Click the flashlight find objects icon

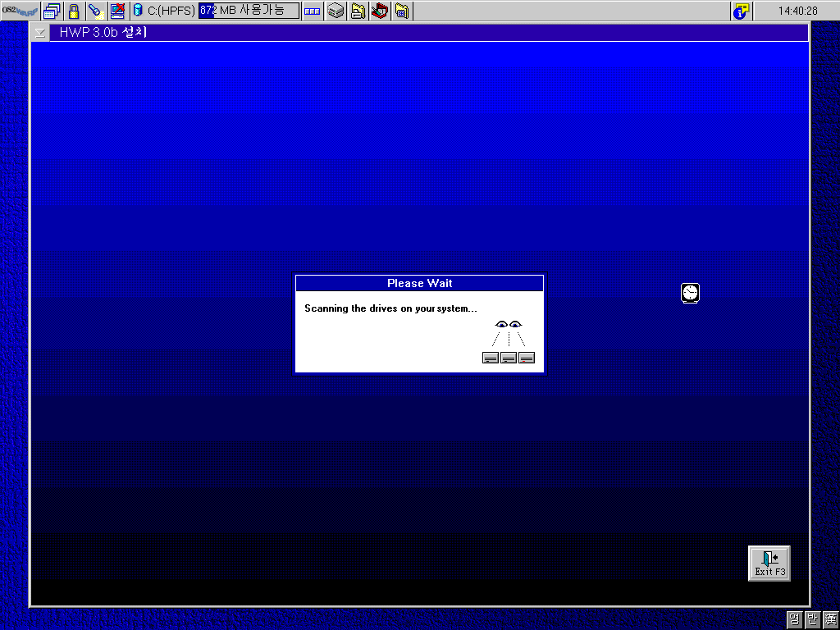click(x=96, y=11)
